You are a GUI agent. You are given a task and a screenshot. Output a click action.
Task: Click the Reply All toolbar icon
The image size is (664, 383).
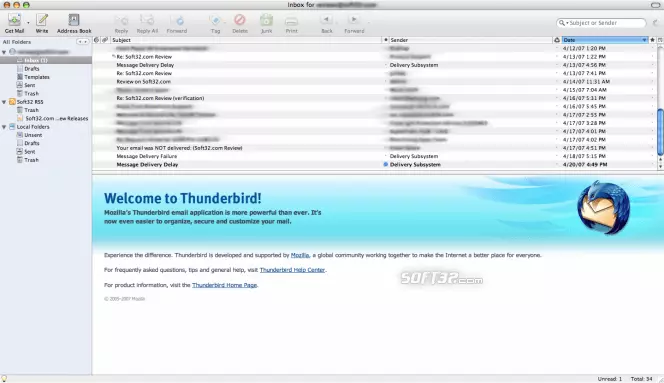pyautogui.click(x=147, y=20)
